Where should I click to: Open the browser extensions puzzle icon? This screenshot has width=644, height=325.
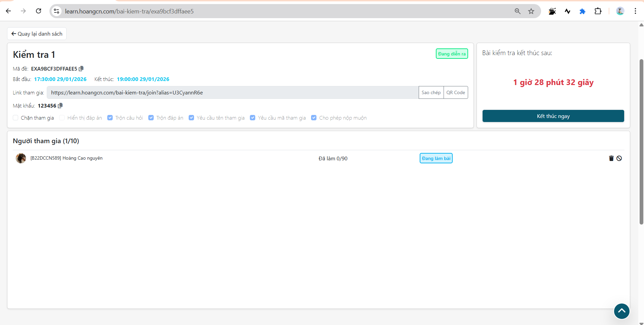pyautogui.click(x=598, y=11)
